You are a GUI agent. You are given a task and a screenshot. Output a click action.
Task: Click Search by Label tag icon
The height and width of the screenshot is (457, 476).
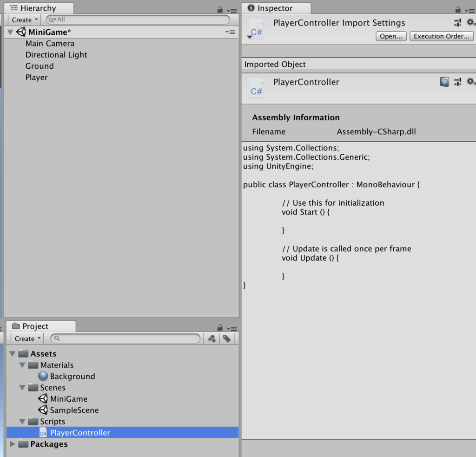[x=227, y=339]
